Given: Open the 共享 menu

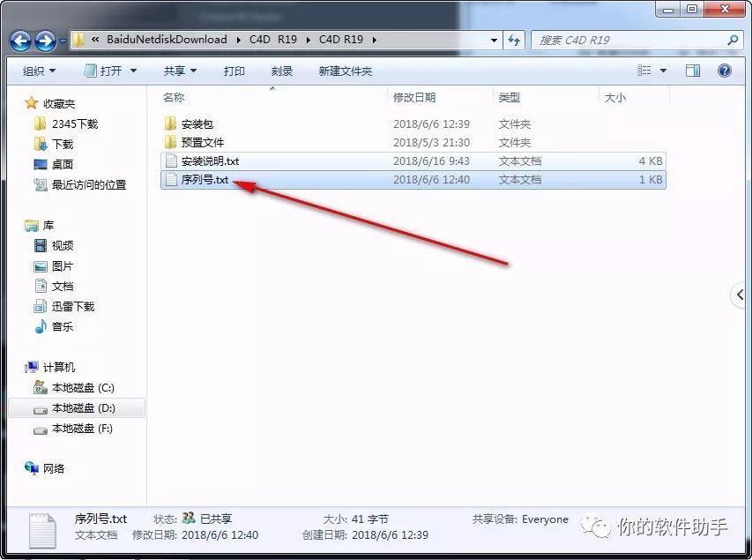Looking at the screenshot, I should [x=180, y=71].
